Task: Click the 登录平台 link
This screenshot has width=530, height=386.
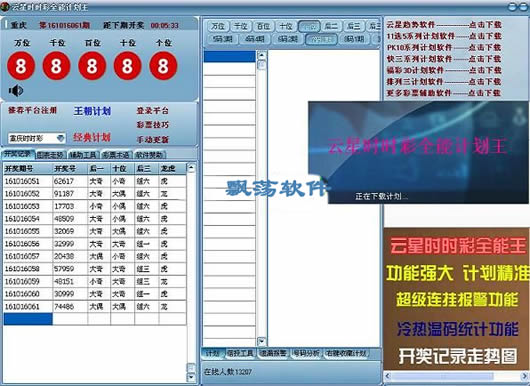Action: (152, 111)
